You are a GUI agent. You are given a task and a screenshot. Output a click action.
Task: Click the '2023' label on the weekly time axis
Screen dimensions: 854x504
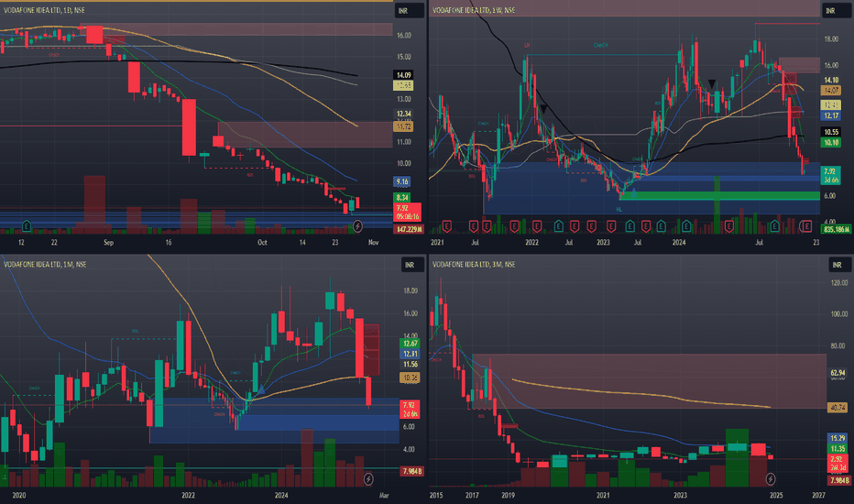coord(603,243)
